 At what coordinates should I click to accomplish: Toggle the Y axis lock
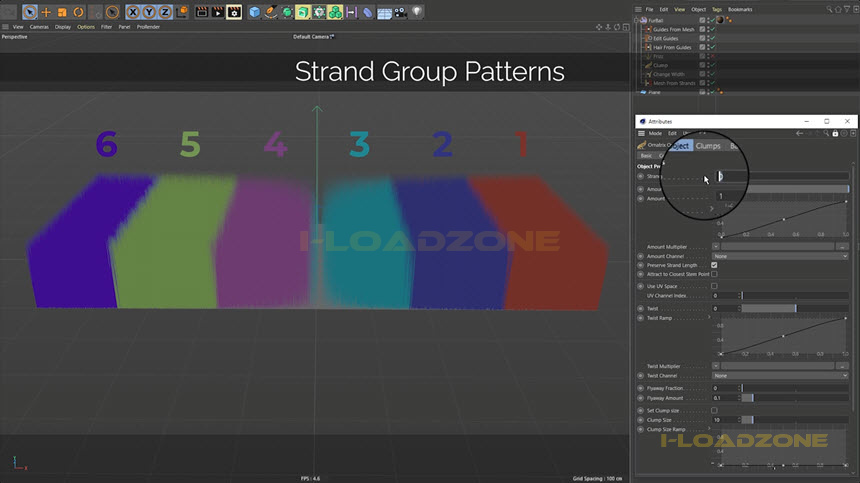149,12
